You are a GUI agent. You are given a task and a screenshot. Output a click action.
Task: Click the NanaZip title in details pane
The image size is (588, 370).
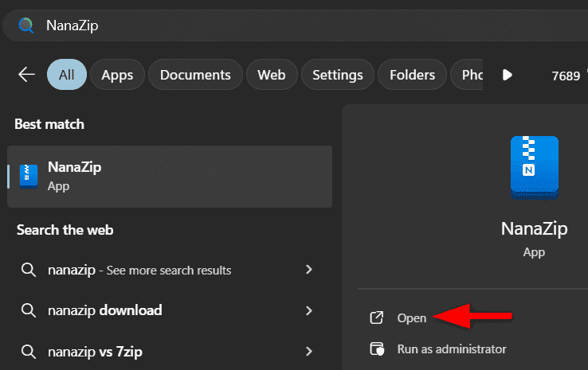tap(534, 229)
